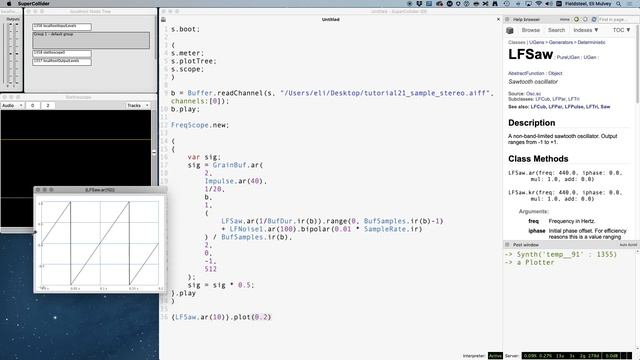Open the Time Machine icon in the menu bar
640x360 pixels.
507,4
